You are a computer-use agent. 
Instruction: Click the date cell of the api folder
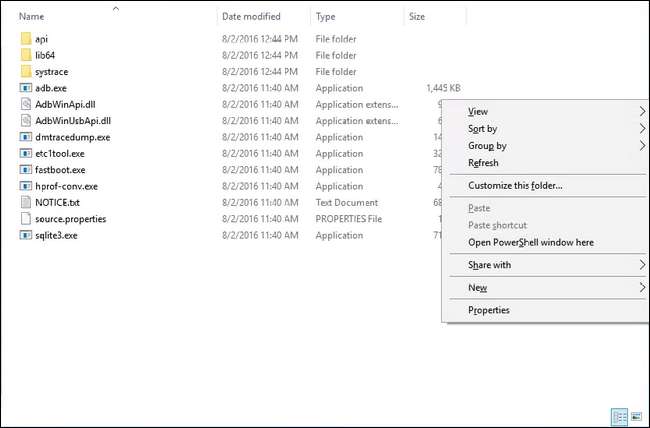260,39
